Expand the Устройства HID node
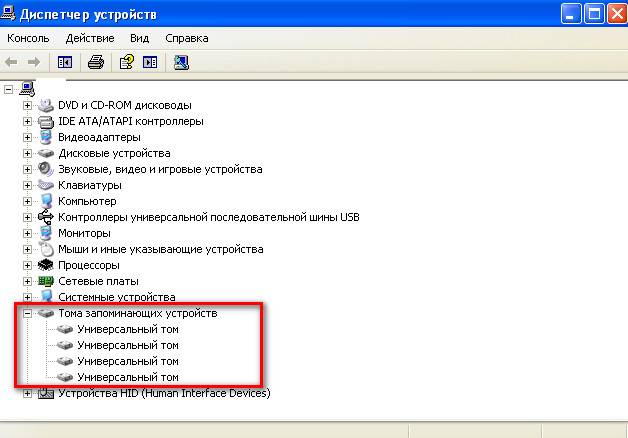The width and height of the screenshot is (628, 438). [27, 394]
